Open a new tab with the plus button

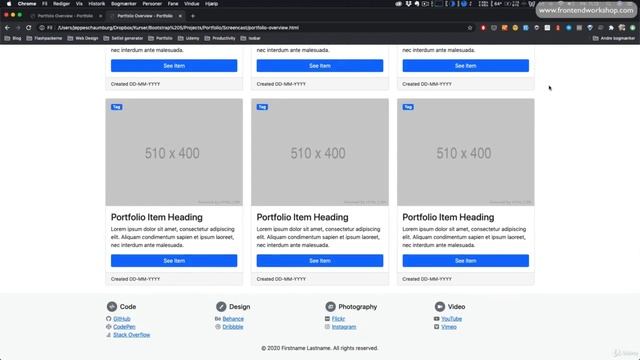click(193, 16)
